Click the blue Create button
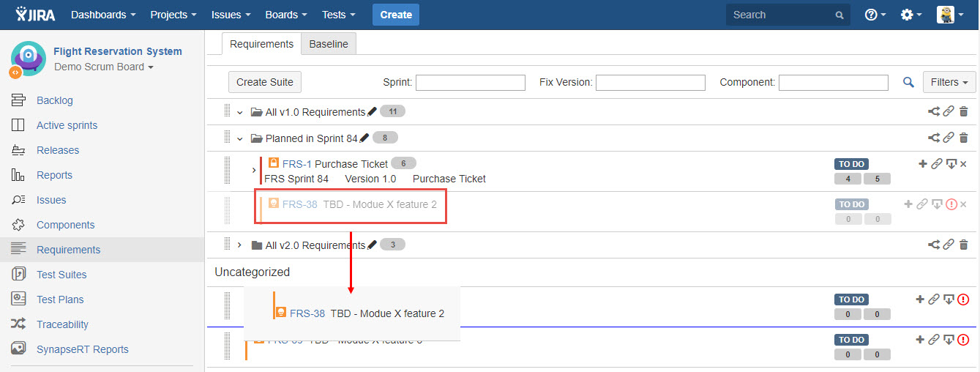This screenshot has height=372, width=980. point(396,15)
